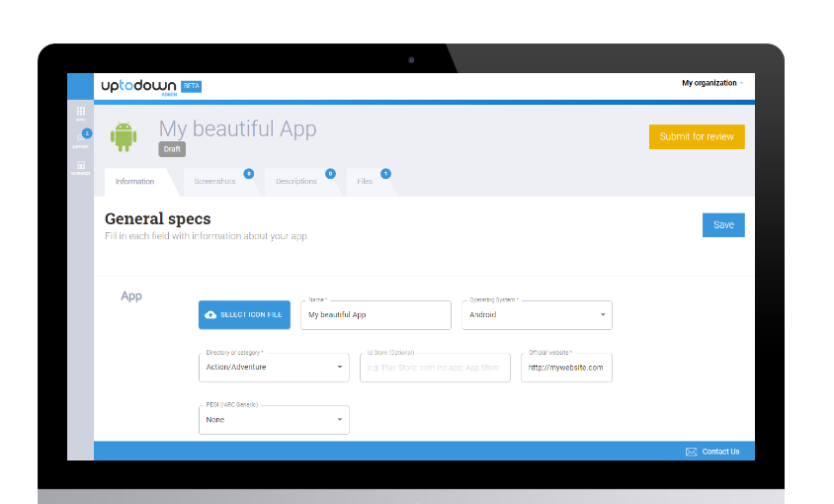The width and height of the screenshot is (834, 504).
Task: Open the My organization dropdown
Action: (x=712, y=83)
